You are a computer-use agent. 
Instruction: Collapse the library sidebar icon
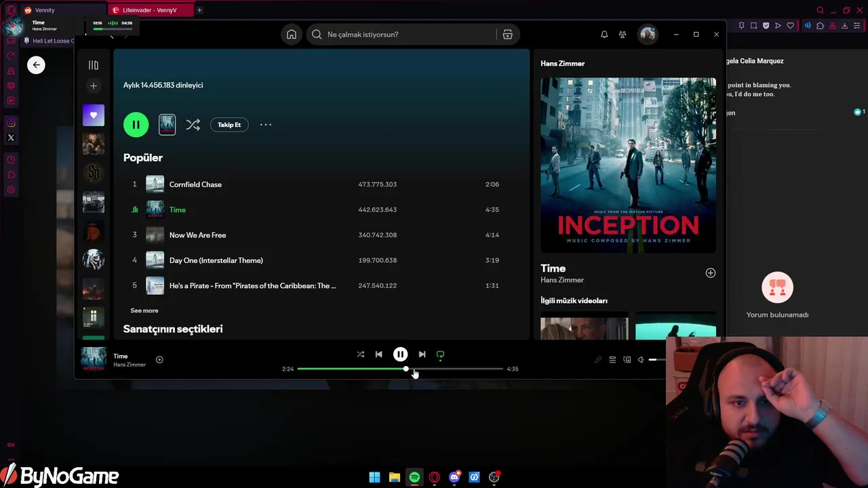pos(94,65)
